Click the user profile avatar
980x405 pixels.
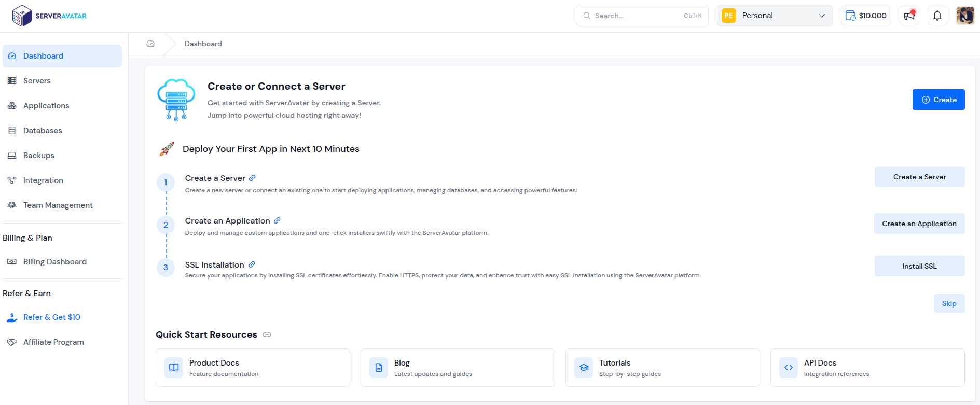pyautogui.click(x=965, y=16)
